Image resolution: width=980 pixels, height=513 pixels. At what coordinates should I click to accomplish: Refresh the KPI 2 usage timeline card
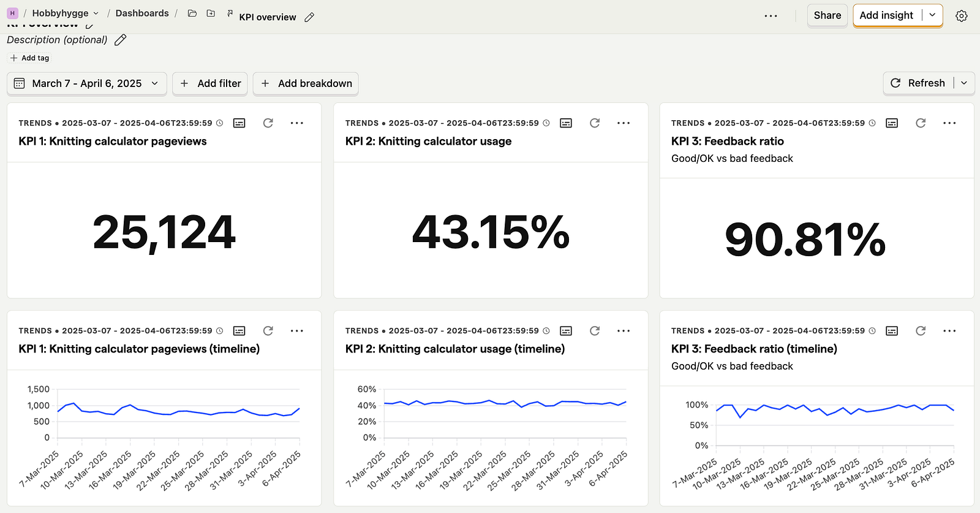click(x=595, y=331)
